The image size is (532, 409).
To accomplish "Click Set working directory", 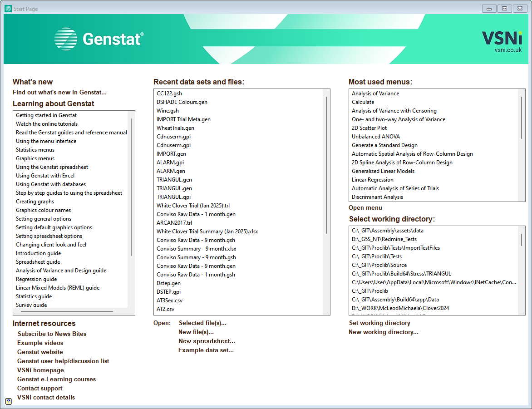I will (379, 323).
